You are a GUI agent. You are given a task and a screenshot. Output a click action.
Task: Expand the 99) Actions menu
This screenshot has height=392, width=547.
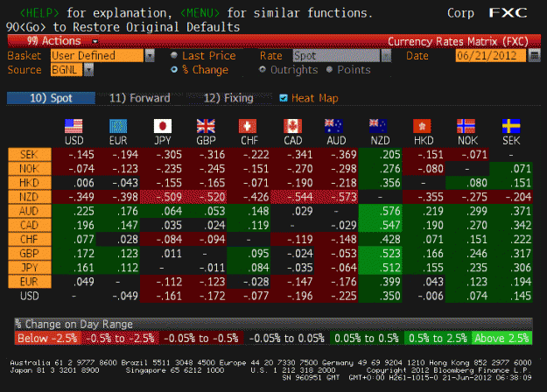[x=62, y=41]
